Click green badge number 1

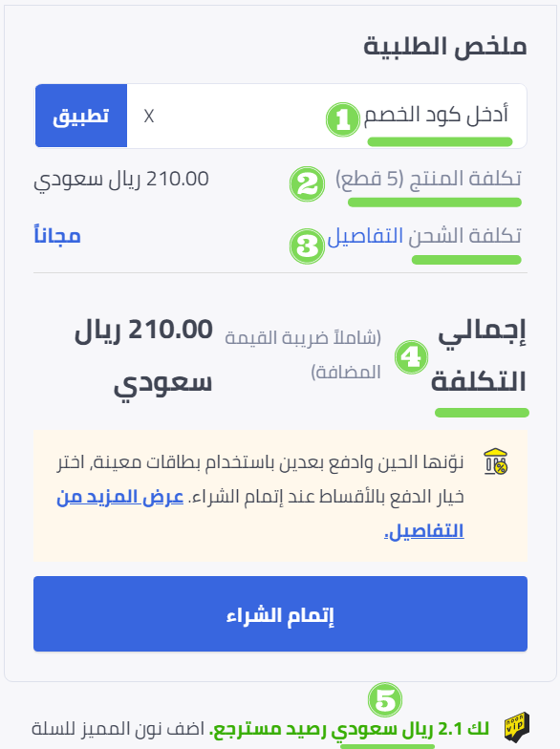342,119
